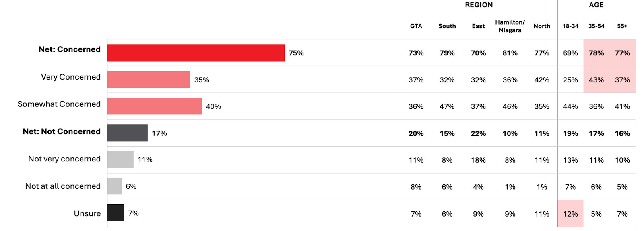Select the Unsure row label
Image resolution: width=644 pixels, height=231 pixels.
(x=87, y=213)
